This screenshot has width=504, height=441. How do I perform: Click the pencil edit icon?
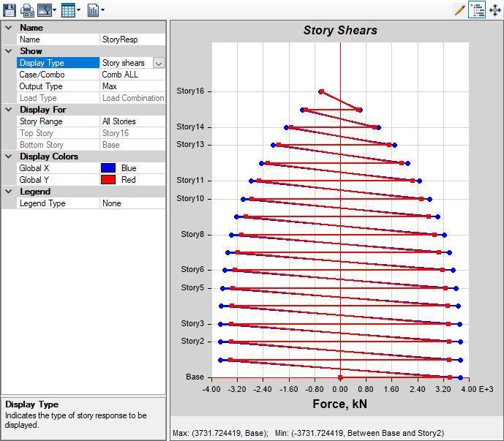(460, 10)
